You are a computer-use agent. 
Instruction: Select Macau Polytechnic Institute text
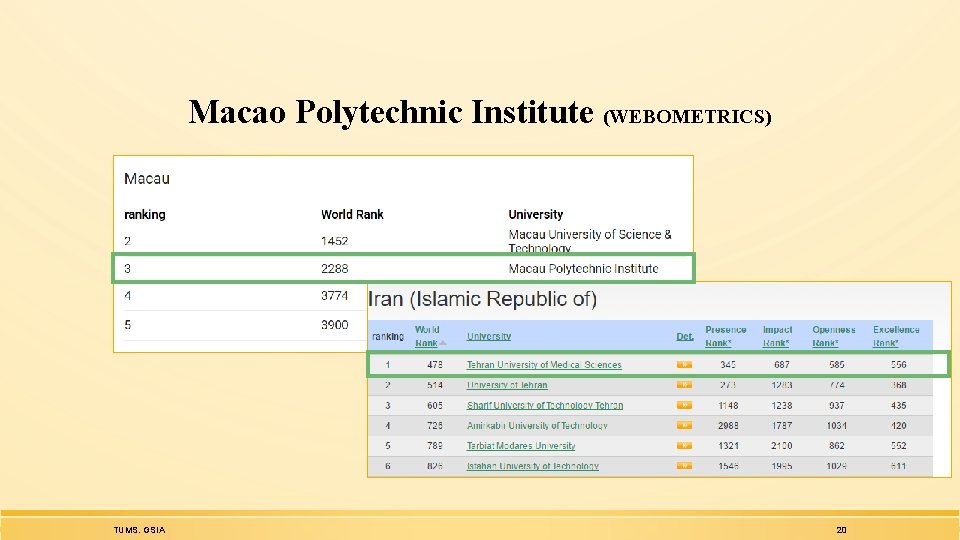(x=583, y=268)
